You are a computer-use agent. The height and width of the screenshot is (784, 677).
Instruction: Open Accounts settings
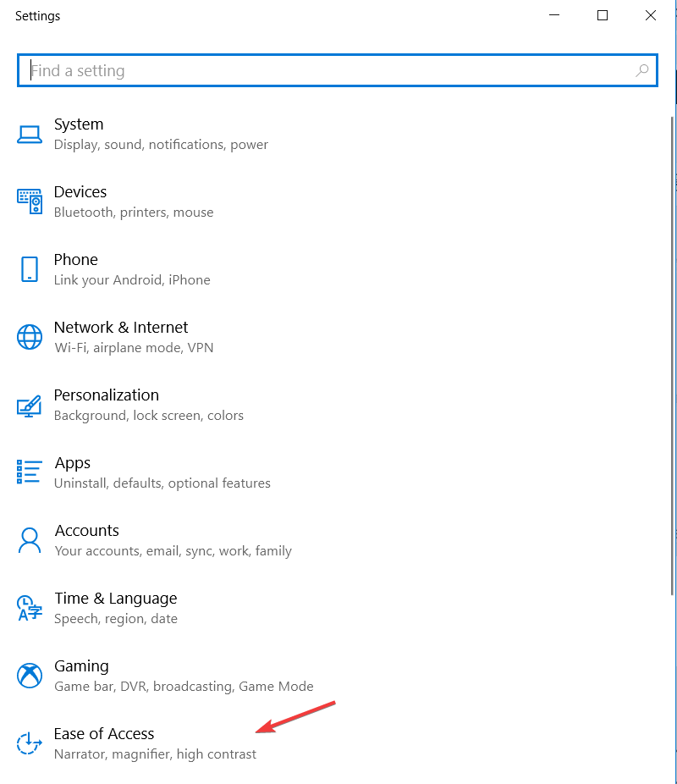[x=86, y=531]
